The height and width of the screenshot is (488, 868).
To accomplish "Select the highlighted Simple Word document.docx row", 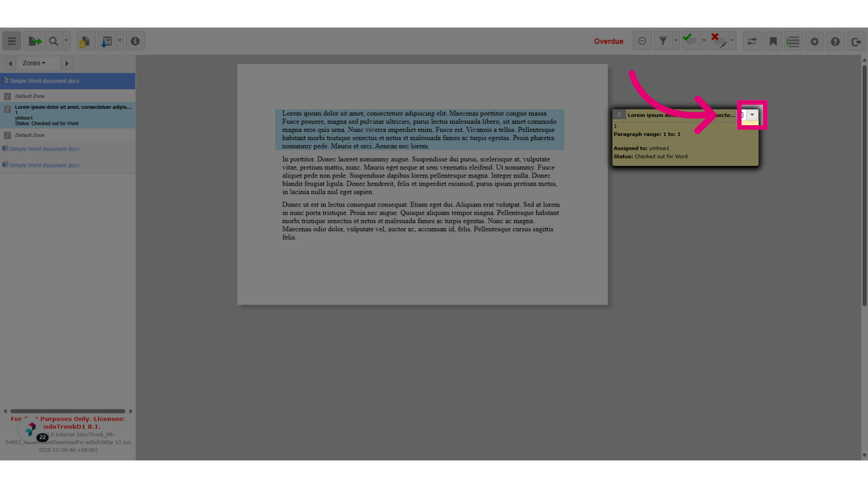I will click(x=68, y=81).
